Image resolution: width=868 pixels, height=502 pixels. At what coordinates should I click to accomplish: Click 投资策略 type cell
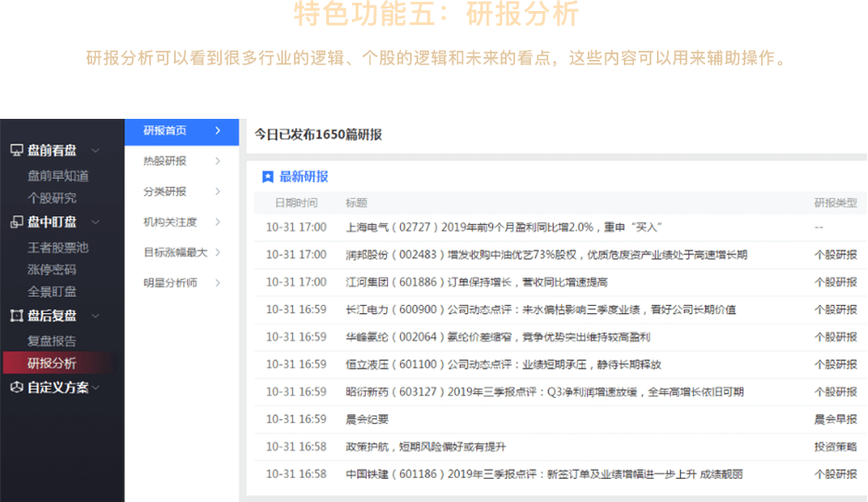point(836,447)
